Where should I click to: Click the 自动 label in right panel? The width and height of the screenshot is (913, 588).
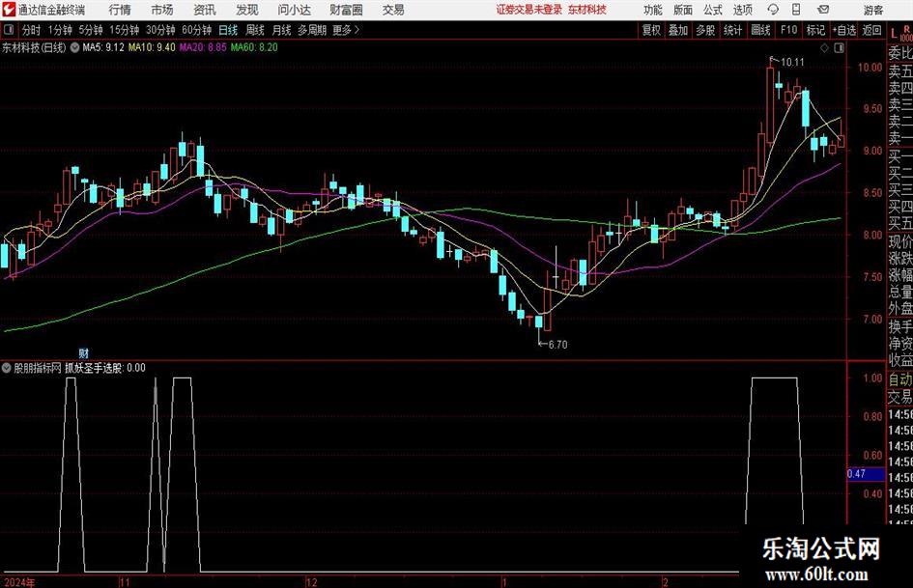(900, 379)
